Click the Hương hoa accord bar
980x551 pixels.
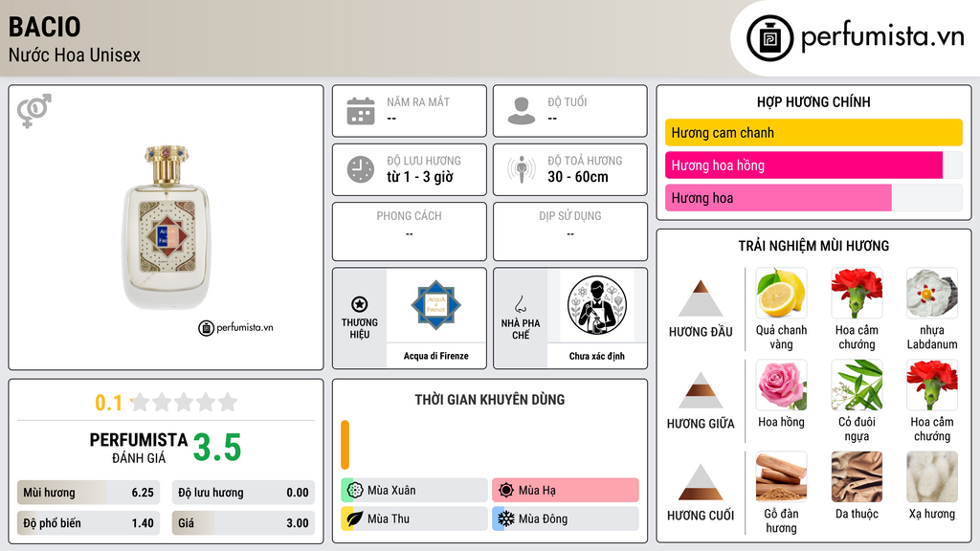[x=813, y=198]
